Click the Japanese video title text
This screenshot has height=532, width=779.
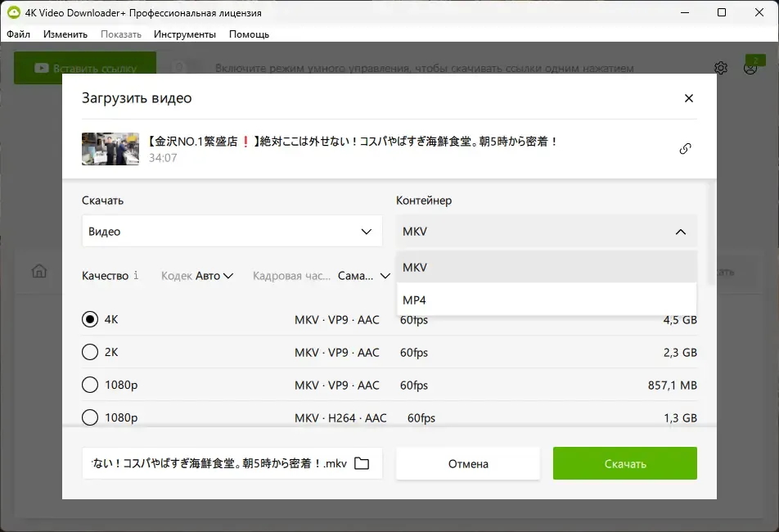352,142
